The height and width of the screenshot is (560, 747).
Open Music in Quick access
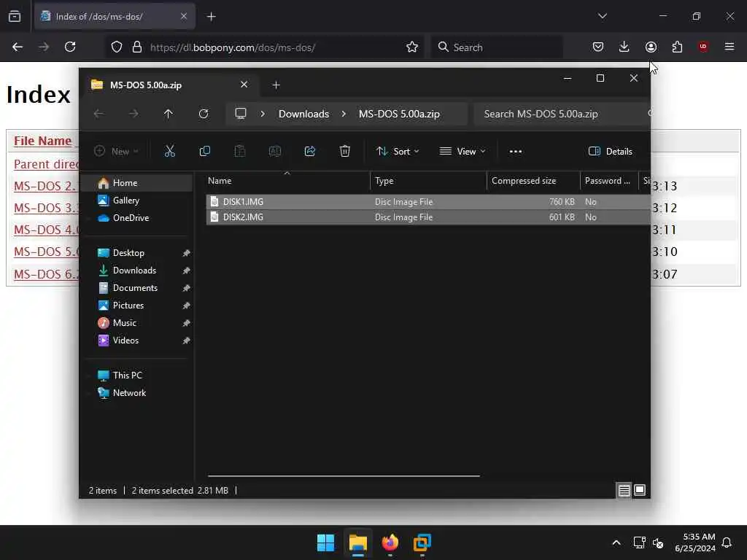[124, 323]
